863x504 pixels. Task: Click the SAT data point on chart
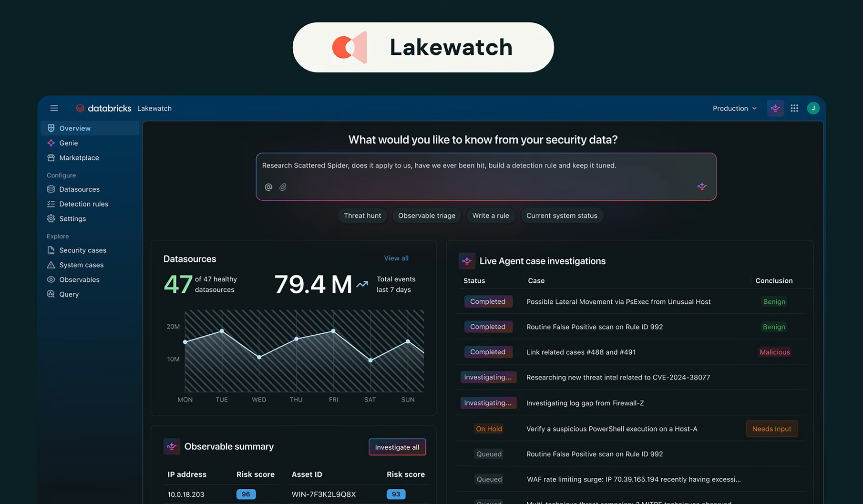[370, 360]
